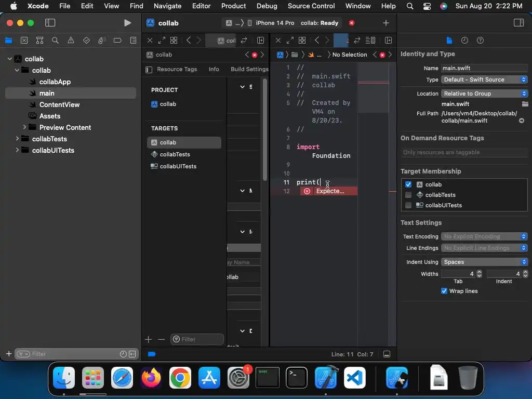
Task: Reveal main.swift path in Finder arrow
Action: [522, 121]
